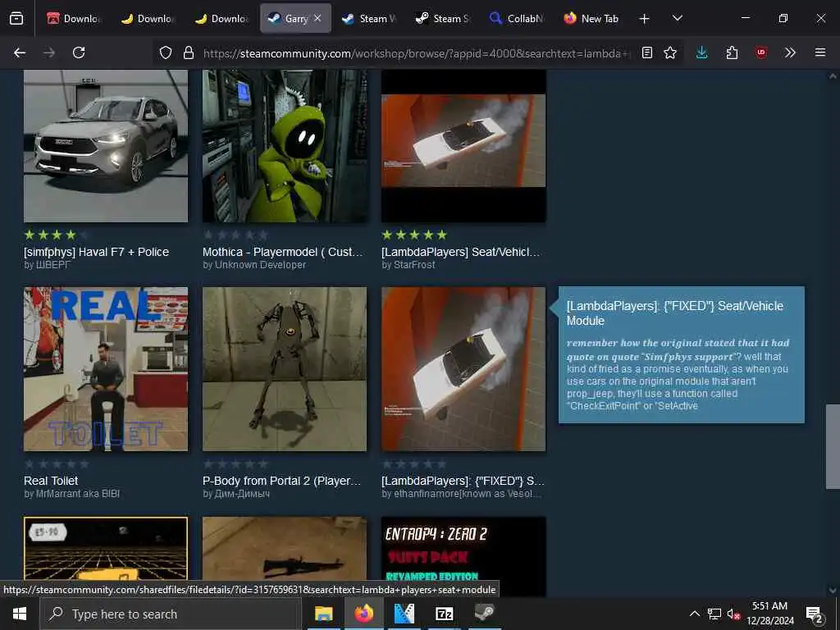Image resolution: width=840 pixels, height=630 pixels.
Task: Open StarFrost's Seat/Vehicle module thumbnail
Action: tap(463, 146)
